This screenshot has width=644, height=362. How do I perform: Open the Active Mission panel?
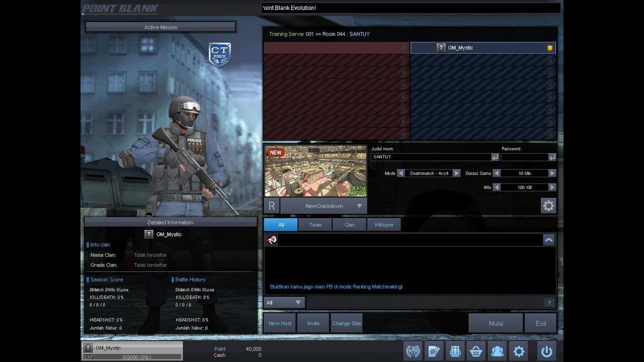pos(161,27)
